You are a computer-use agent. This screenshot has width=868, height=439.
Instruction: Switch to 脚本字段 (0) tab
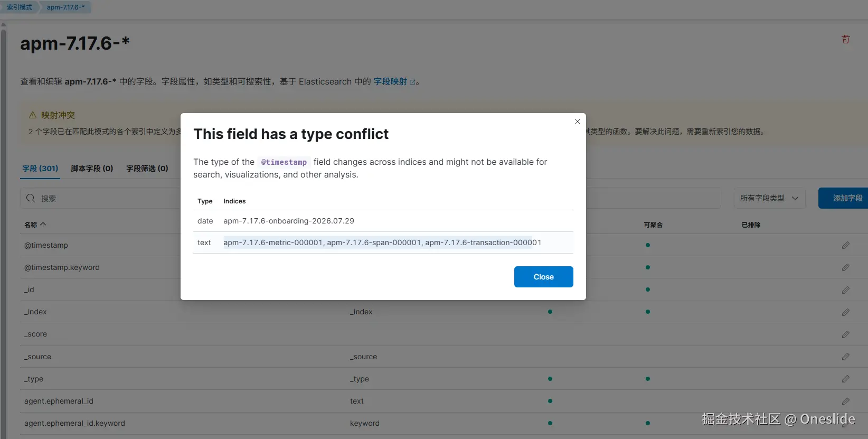[x=92, y=169]
